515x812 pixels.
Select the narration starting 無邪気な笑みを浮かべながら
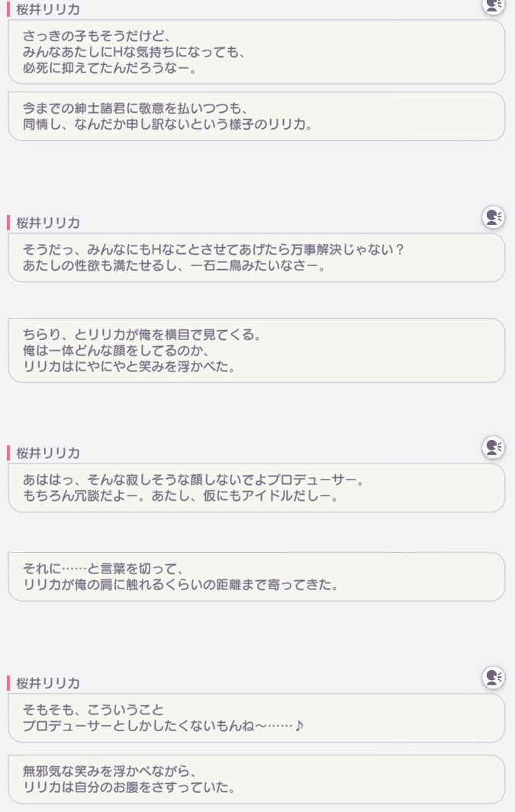[x=256, y=779]
